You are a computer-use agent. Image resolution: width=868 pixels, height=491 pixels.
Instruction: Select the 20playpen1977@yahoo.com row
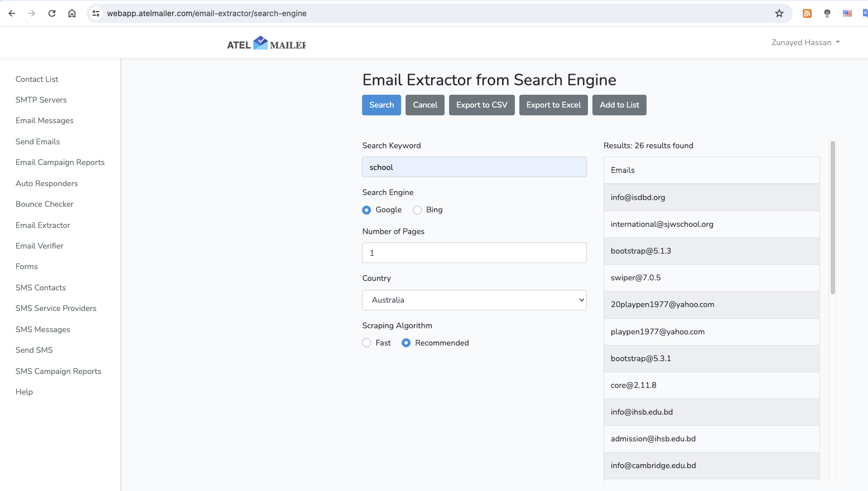[711, 304]
